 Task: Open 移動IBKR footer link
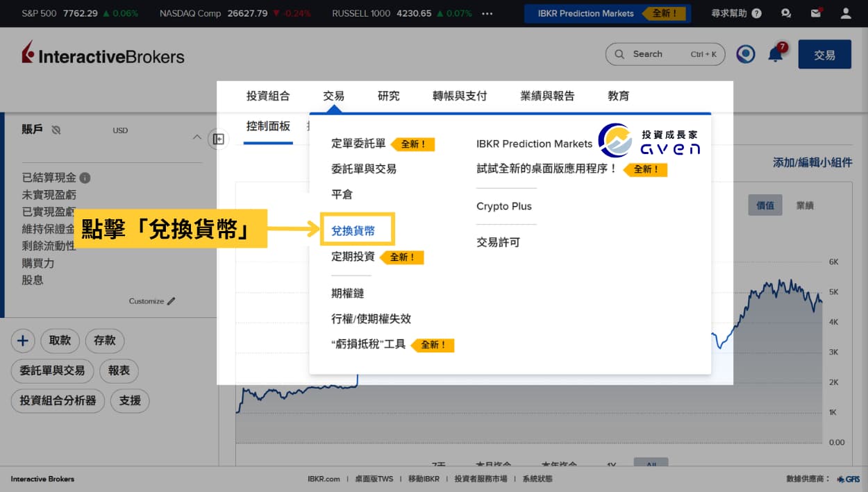pos(424,479)
